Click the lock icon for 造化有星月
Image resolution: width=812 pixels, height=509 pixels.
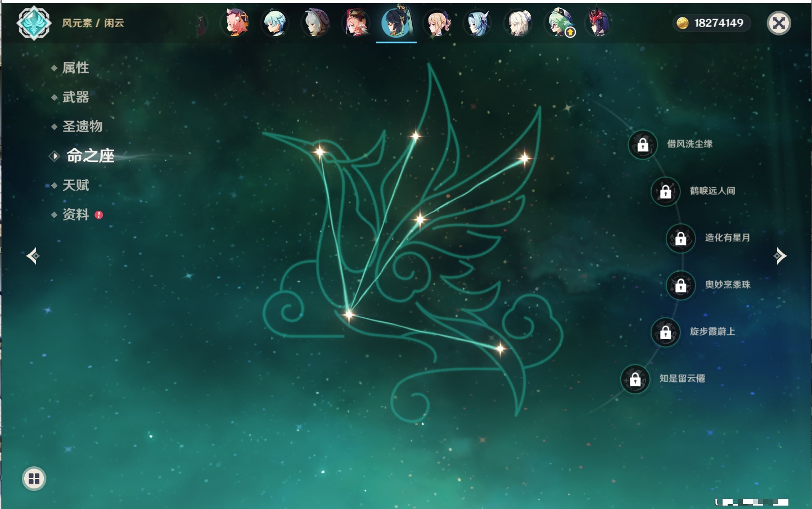point(681,238)
